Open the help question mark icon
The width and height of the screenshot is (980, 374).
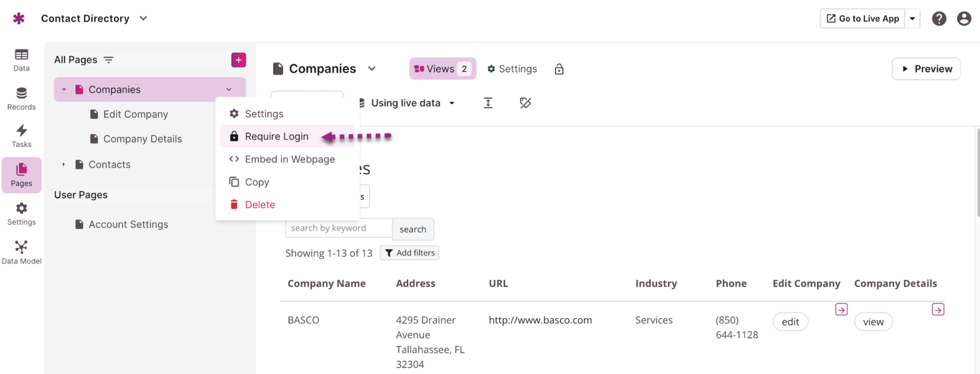[x=939, y=18]
